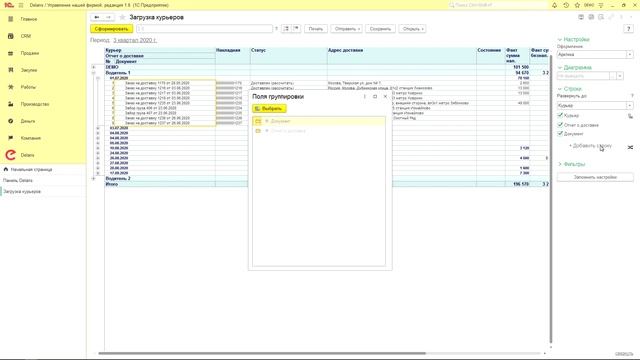Viewport: 640px width, 360px height.
Task: Toggle the Документ checkbox in settings
Action: (x=560, y=133)
